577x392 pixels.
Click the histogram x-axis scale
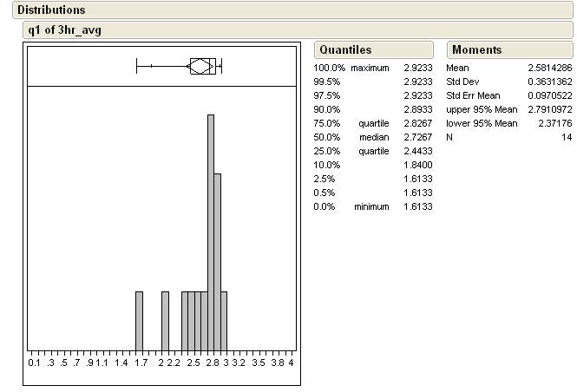[x=161, y=363]
